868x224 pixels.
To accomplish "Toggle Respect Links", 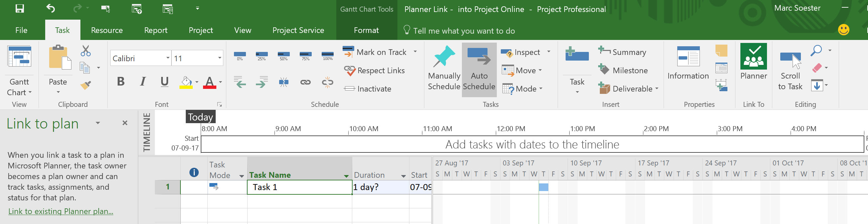I will tap(375, 71).
